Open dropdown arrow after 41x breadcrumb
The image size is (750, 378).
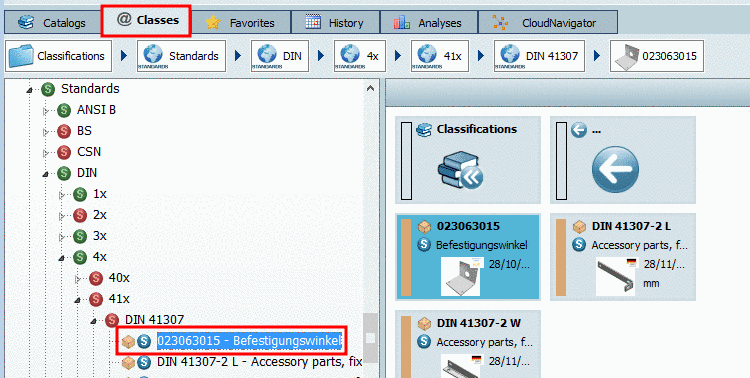481,56
